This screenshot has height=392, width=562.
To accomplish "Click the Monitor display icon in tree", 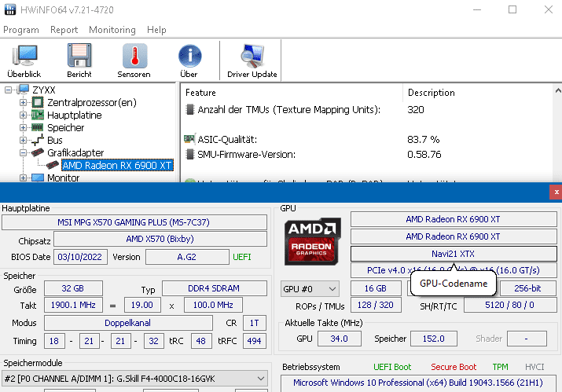I will coord(37,178).
